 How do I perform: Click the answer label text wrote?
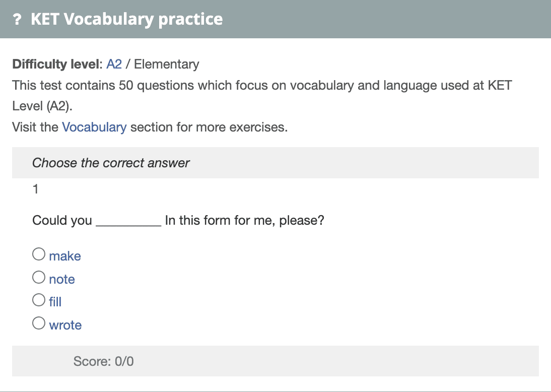point(65,325)
